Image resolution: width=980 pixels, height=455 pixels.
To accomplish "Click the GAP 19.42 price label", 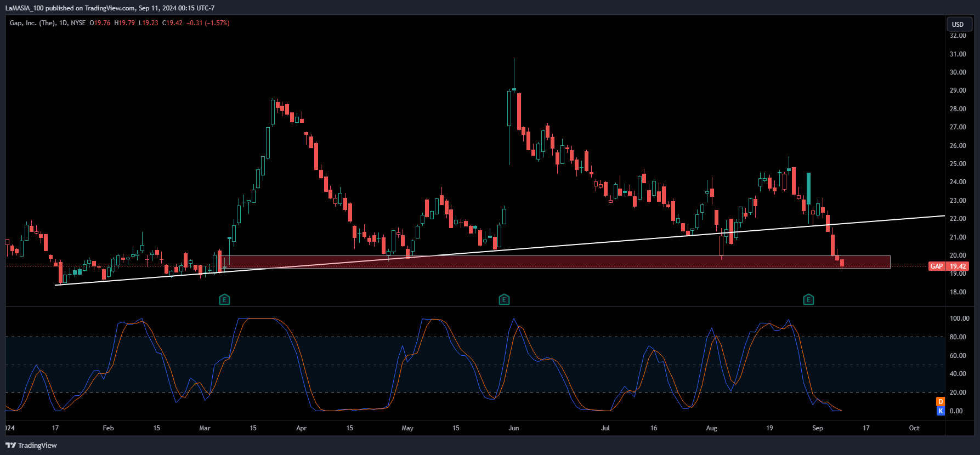I will 949,266.
